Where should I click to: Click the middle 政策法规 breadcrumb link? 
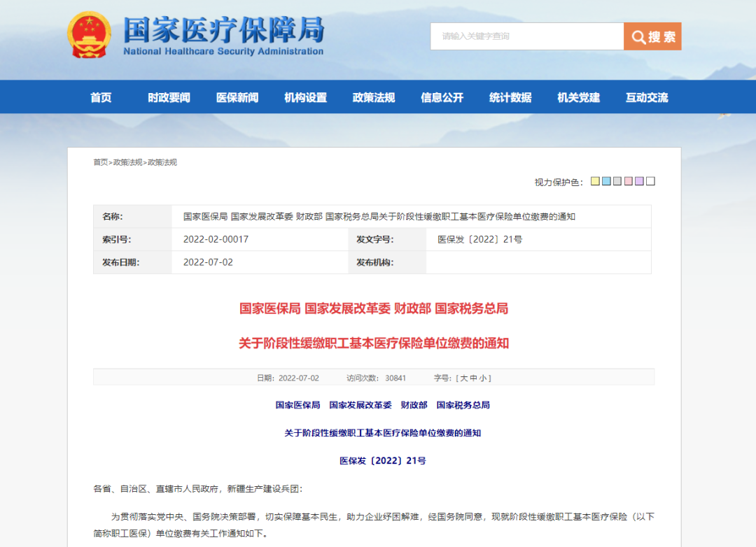pyautogui.click(x=128, y=162)
